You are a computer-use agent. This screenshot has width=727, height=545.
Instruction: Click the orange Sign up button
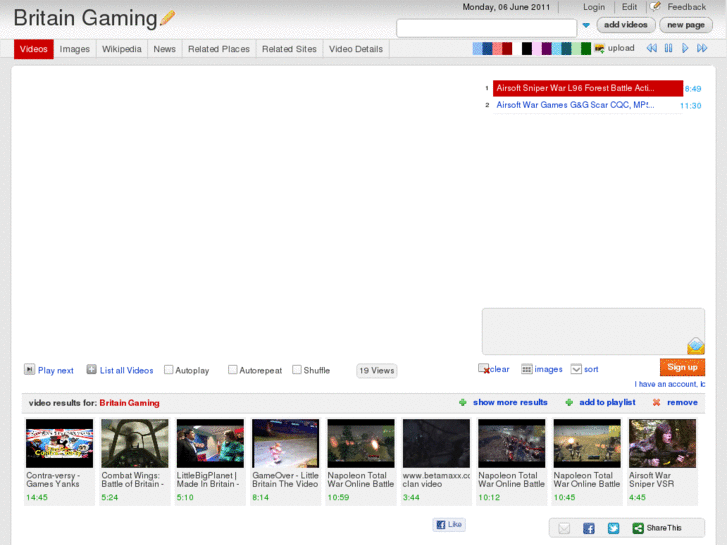coord(682,367)
